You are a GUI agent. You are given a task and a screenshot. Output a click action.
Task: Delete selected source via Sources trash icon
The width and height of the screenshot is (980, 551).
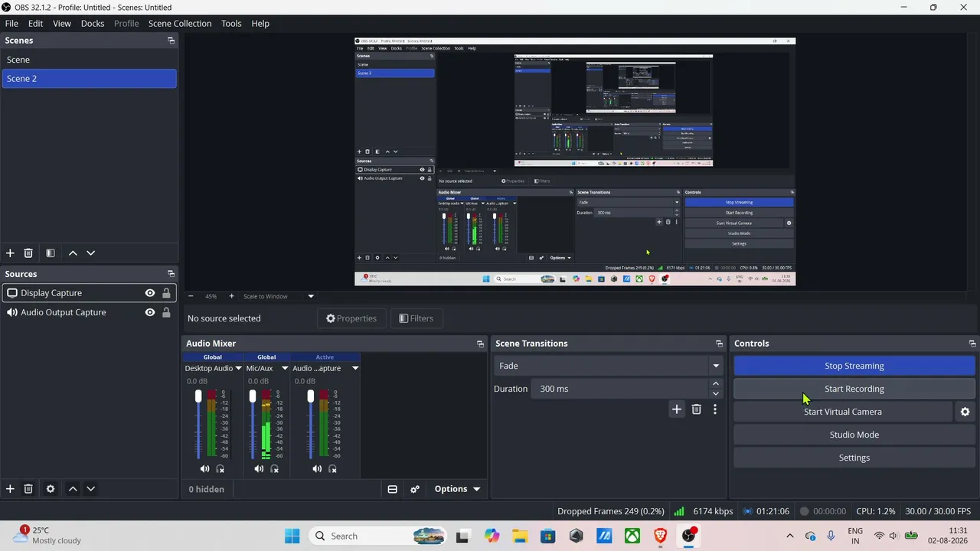(28, 489)
